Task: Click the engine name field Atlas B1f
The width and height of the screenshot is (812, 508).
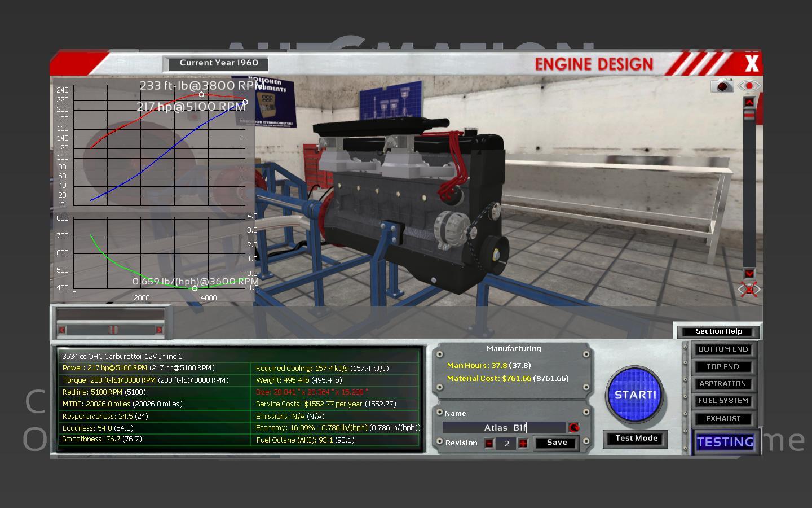Action: tap(504, 428)
